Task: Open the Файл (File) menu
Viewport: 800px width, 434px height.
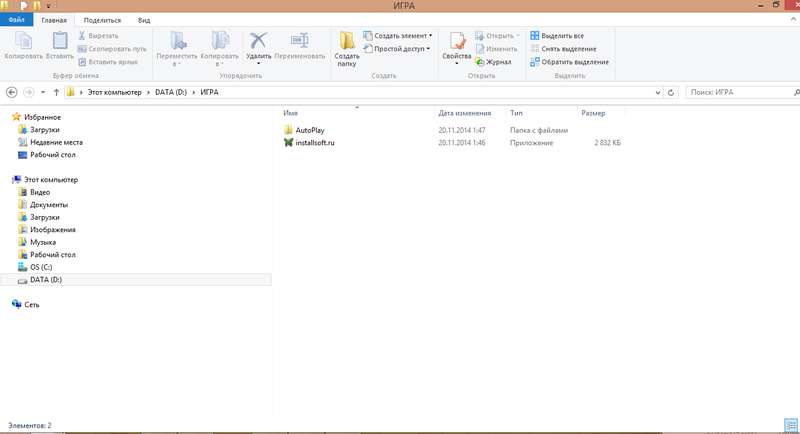Action: (x=17, y=19)
